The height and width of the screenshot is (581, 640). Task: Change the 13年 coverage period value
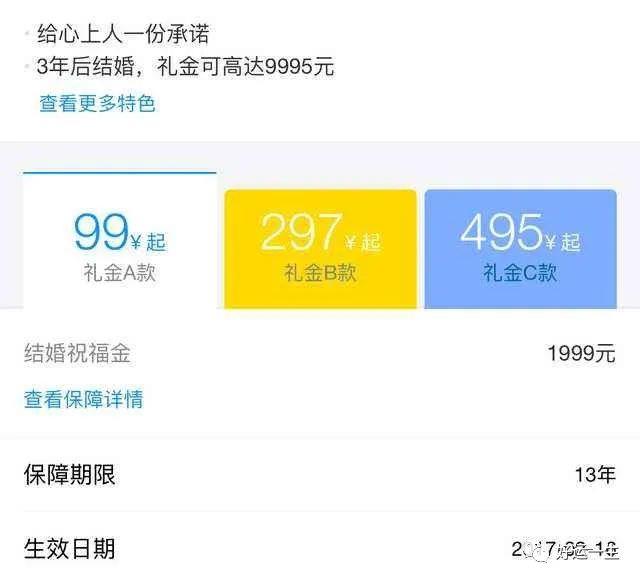(x=595, y=475)
